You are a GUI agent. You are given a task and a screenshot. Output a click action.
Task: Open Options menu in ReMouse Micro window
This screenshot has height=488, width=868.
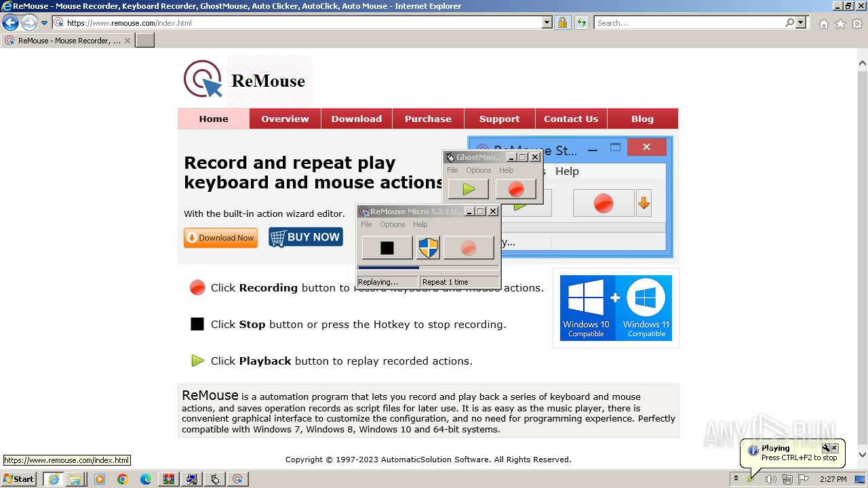pos(392,224)
